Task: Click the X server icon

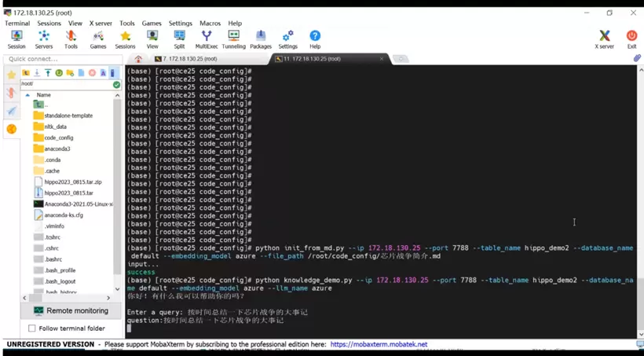Action: [604, 39]
